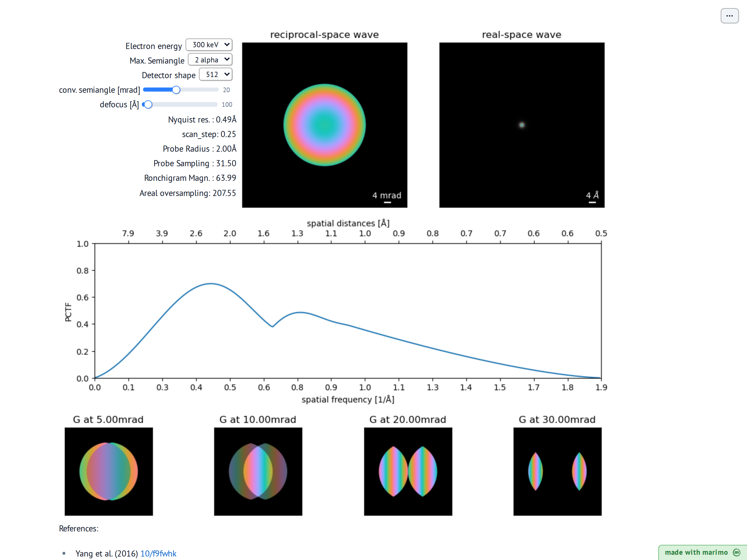This screenshot has width=747, height=560.
Task: Select the real-space wave probe image
Action: [x=522, y=125]
